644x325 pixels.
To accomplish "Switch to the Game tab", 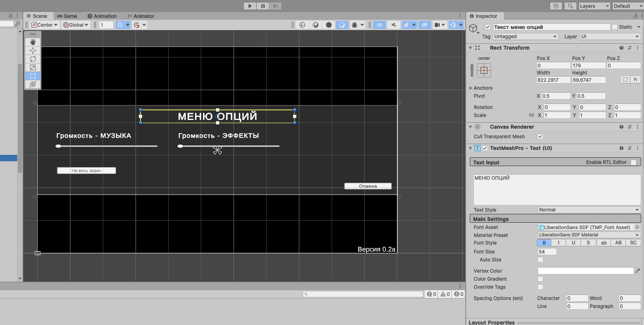I will 67,16.
